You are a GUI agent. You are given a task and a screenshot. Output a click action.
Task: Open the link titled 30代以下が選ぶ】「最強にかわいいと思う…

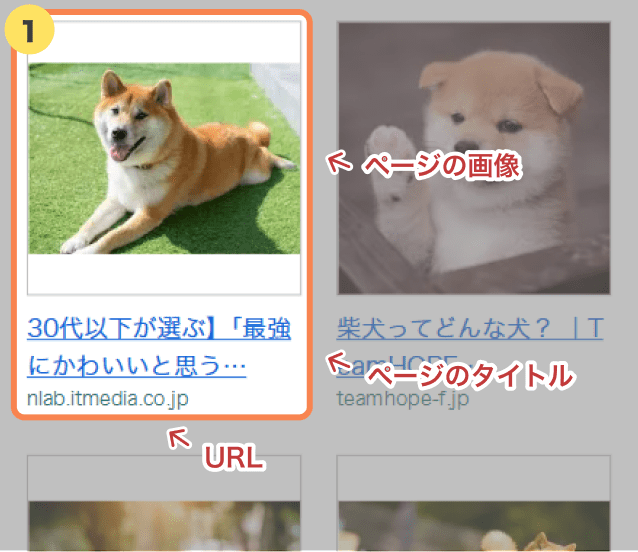click(x=159, y=347)
